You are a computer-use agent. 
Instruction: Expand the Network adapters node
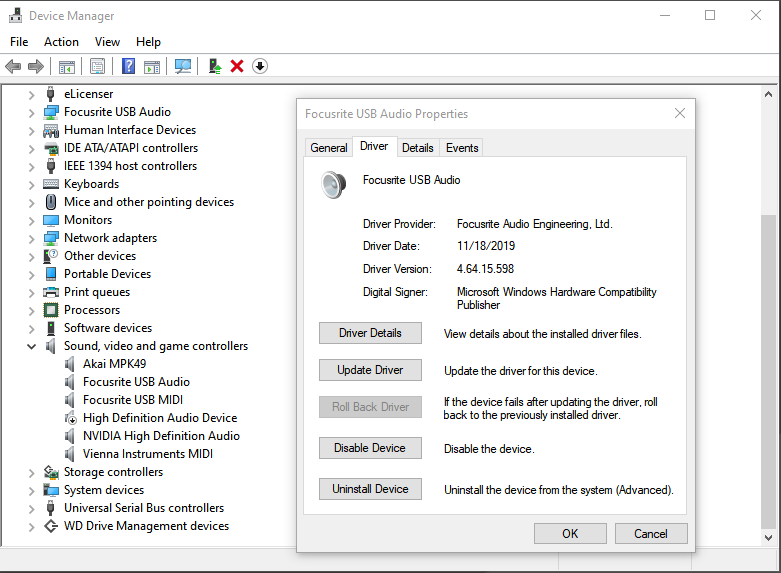click(31, 238)
